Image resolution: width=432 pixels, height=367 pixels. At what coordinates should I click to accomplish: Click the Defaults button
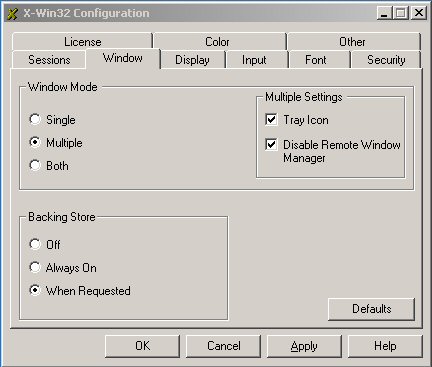pos(371,309)
